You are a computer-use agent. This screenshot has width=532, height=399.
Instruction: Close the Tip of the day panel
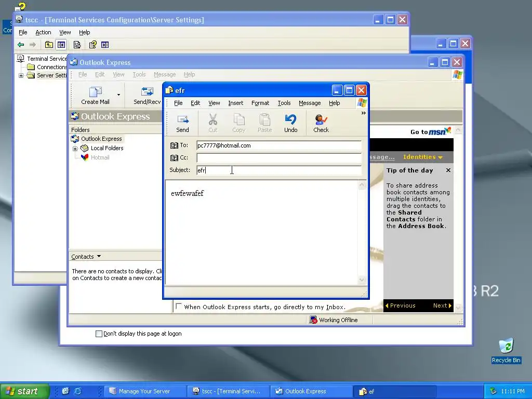[448, 170]
